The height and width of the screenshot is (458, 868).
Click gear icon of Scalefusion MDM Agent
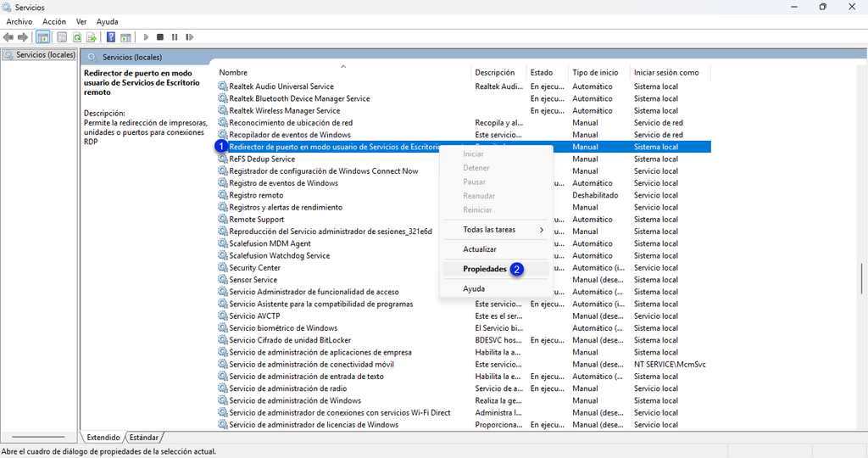(x=223, y=243)
